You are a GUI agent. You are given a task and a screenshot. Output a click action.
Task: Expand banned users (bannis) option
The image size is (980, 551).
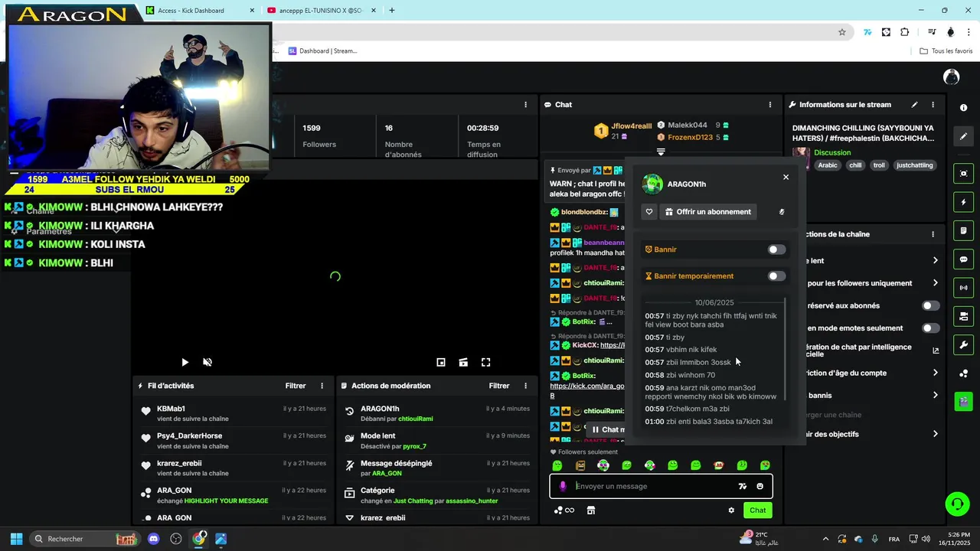935,396
